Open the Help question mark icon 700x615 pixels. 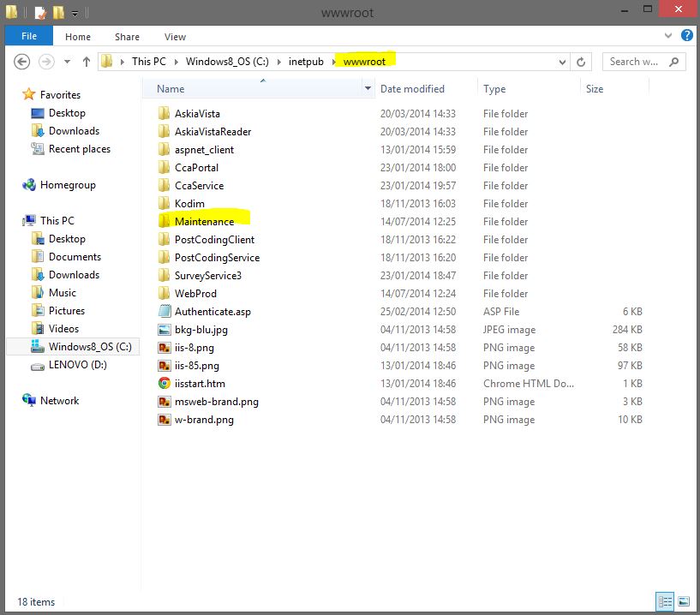point(686,35)
